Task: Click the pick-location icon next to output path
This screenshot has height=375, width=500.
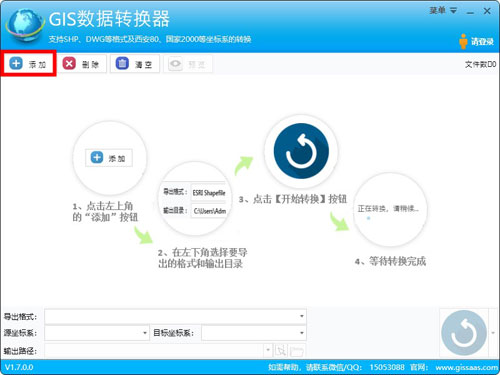Action: point(281,350)
